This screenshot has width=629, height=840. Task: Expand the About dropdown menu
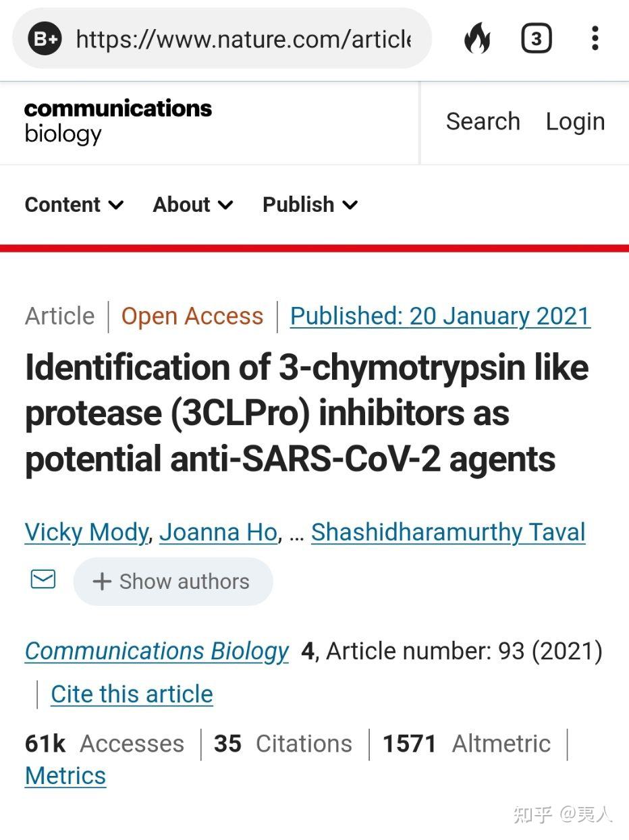[x=193, y=204]
